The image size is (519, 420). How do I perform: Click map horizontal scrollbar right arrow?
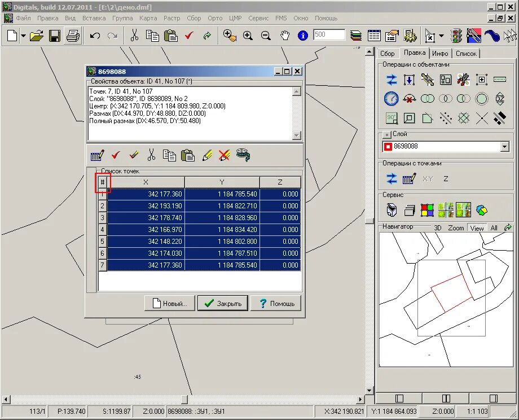(x=360, y=399)
